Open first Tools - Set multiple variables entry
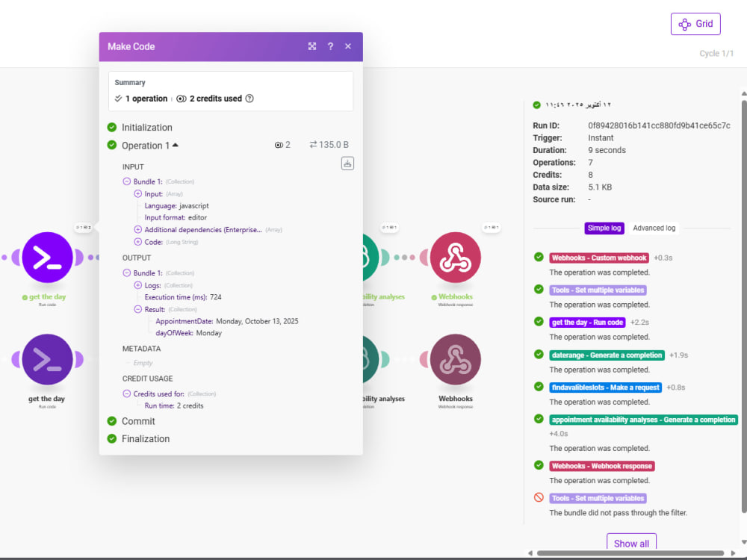 tap(598, 290)
